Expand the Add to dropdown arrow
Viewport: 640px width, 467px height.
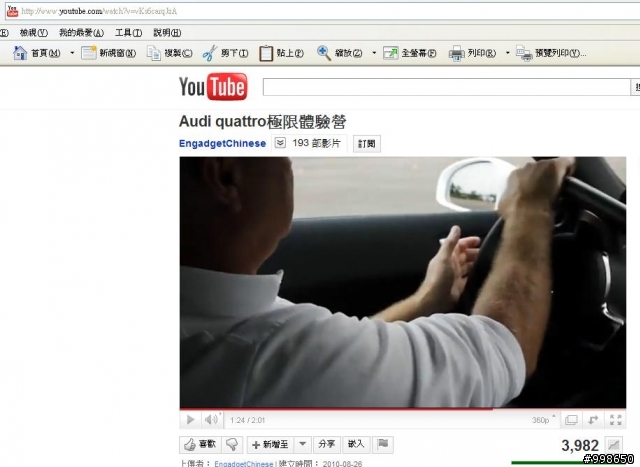(303, 445)
